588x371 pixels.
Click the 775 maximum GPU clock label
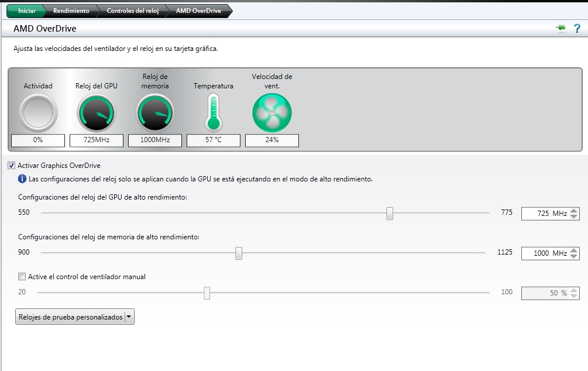coord(507,212)
